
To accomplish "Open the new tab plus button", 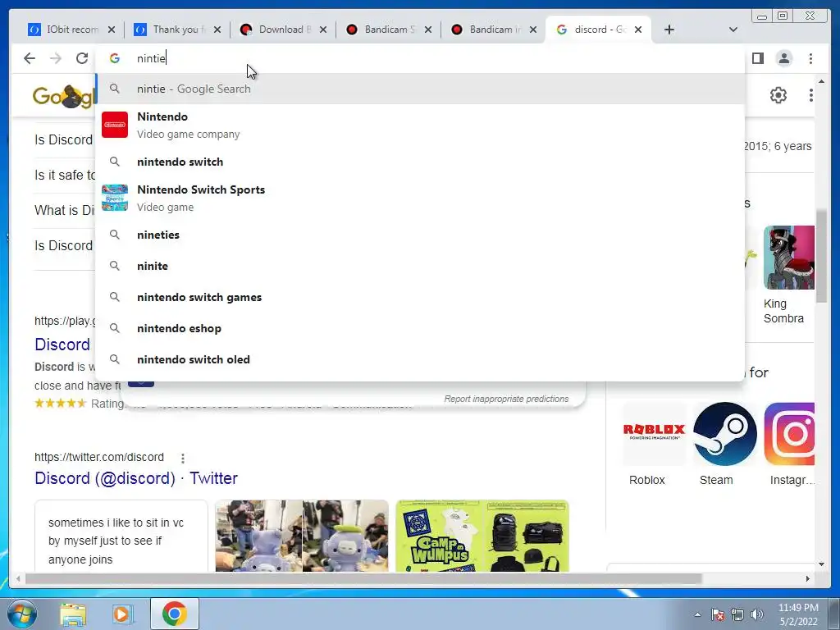I will (669, 30).
